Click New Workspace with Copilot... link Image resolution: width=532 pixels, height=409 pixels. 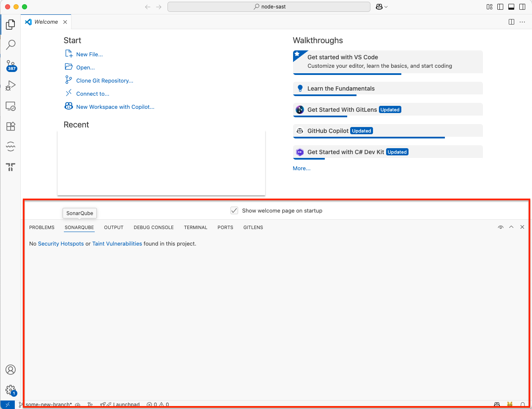point(115,107)
